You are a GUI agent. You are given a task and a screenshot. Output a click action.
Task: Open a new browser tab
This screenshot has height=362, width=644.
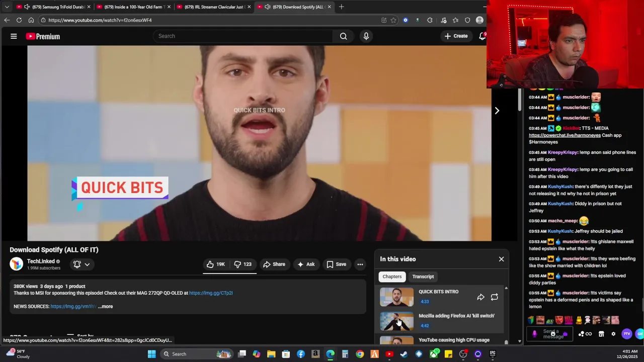pyautogui.click(x=341, y=7)
